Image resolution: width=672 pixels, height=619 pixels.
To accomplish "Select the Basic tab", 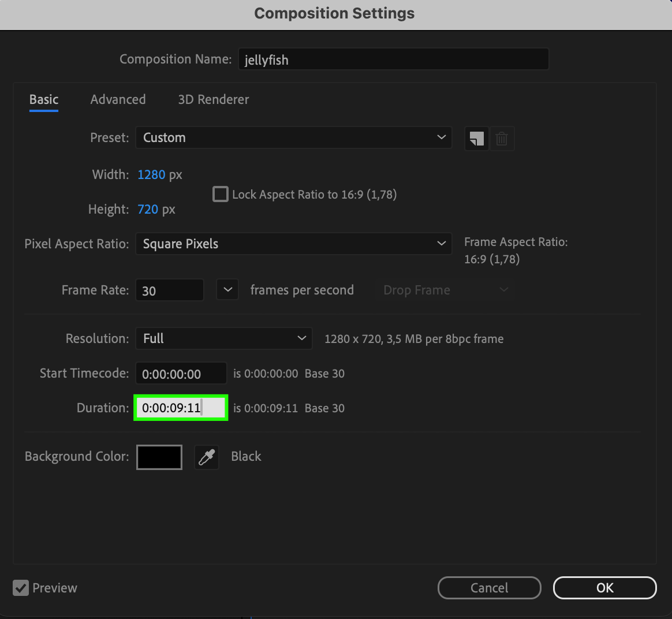I will point(44,99).
